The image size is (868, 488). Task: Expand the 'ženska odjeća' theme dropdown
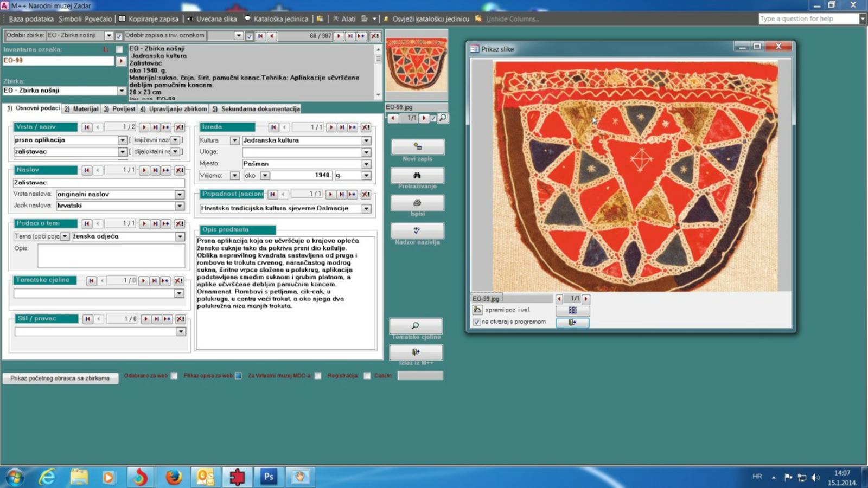click(x=180, y=236)
